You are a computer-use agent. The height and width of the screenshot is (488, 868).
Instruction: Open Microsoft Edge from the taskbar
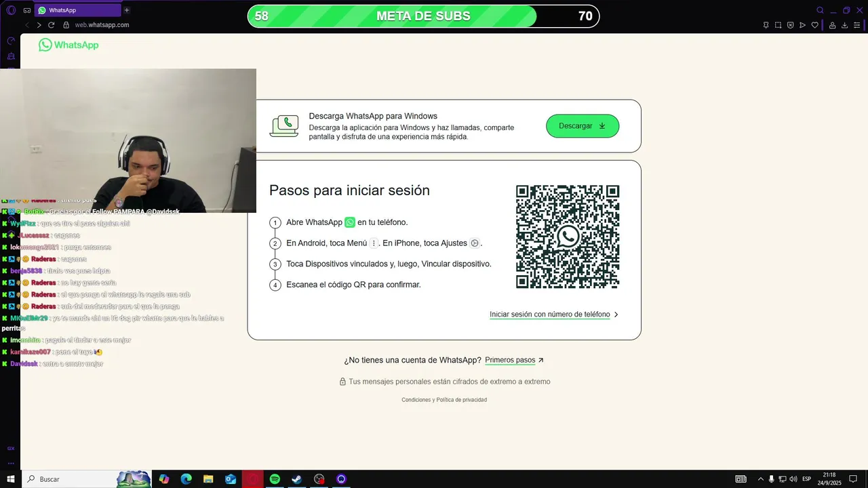click(x=186, y=479)
